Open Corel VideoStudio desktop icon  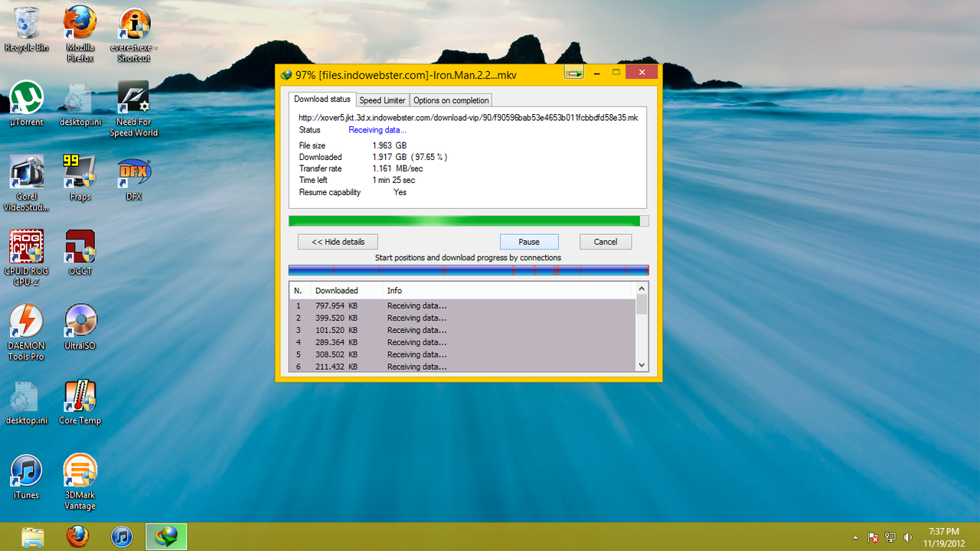26,184
